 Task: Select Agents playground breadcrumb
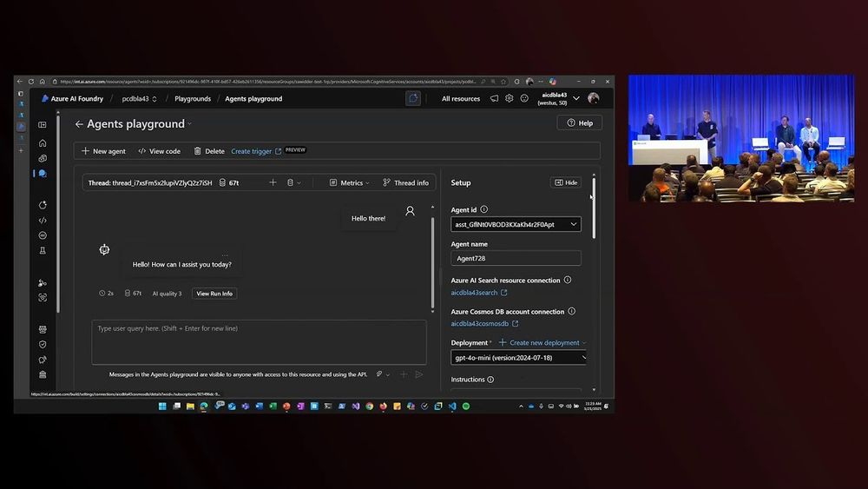pyautogui.click(x=253, y=98)
